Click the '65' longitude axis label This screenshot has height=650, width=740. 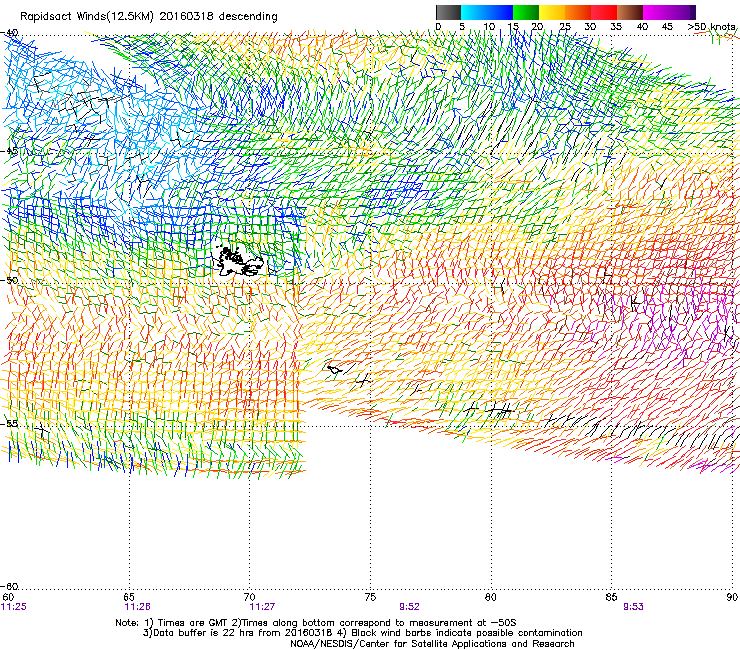(129, 597)
